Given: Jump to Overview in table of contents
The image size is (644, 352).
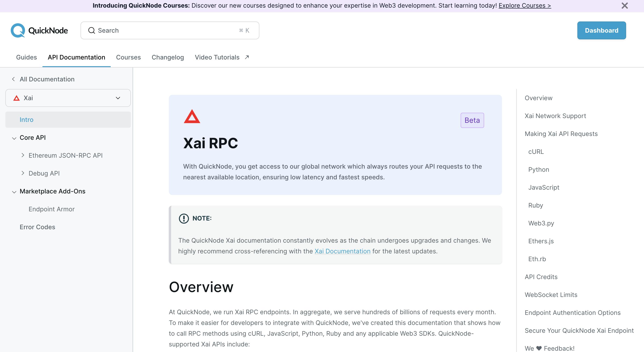Looking at the screenshot, I should click(x=538, y=98).
